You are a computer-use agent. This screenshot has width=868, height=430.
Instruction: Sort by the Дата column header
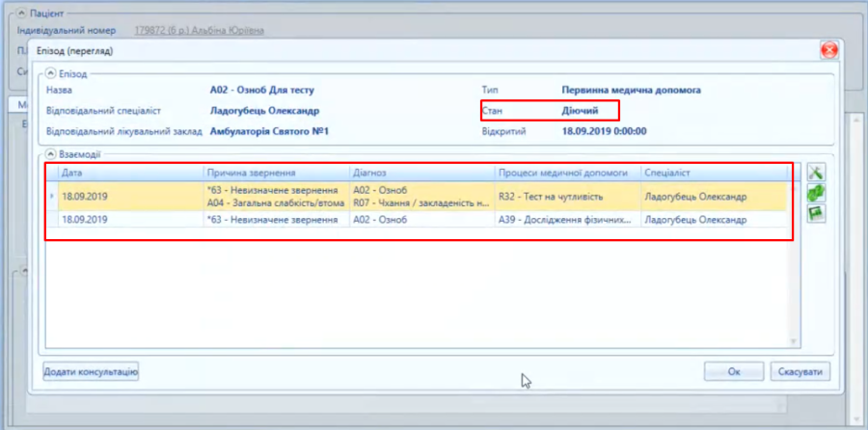pos(131,174)
